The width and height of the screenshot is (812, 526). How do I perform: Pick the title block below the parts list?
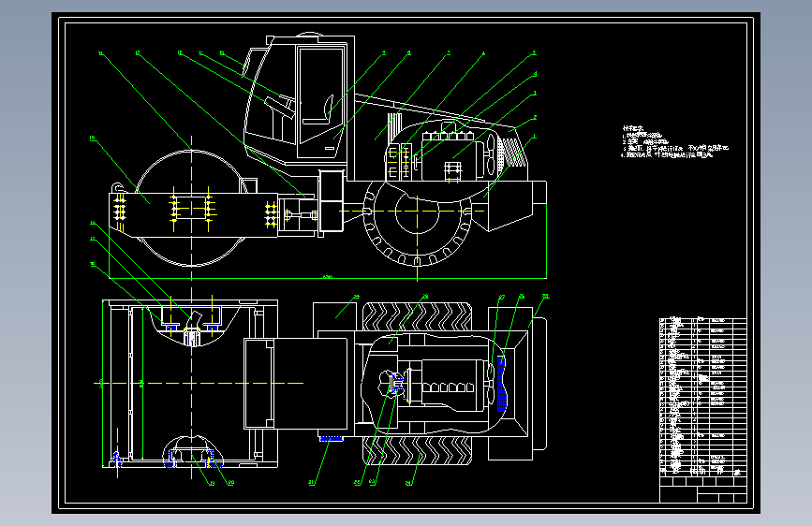pos(702,489)
